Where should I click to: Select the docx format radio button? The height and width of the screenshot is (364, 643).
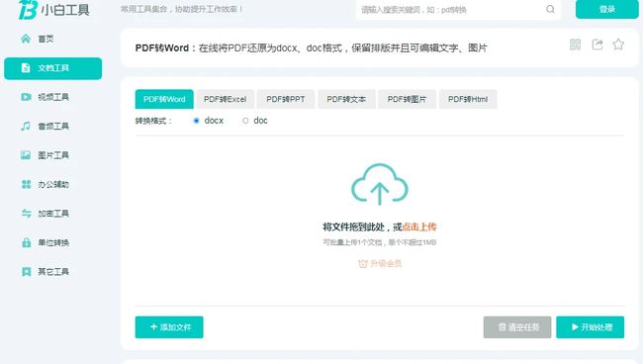pos(196,121)
